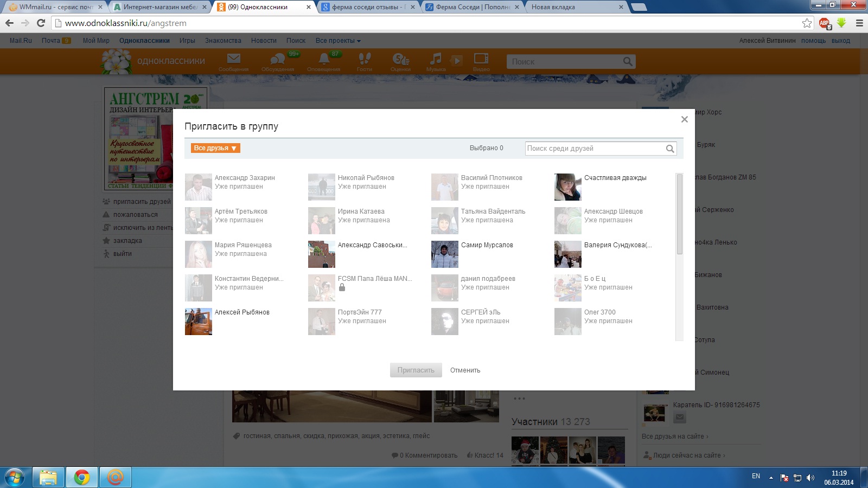Click the lock icon under FCSM Папа Лёша
Viewport: 868px width, 488px height.
tap(342, 288)
